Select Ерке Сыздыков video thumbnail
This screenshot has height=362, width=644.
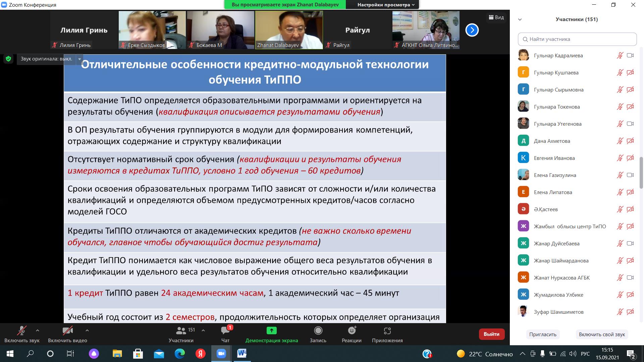[x=152, y=30]
